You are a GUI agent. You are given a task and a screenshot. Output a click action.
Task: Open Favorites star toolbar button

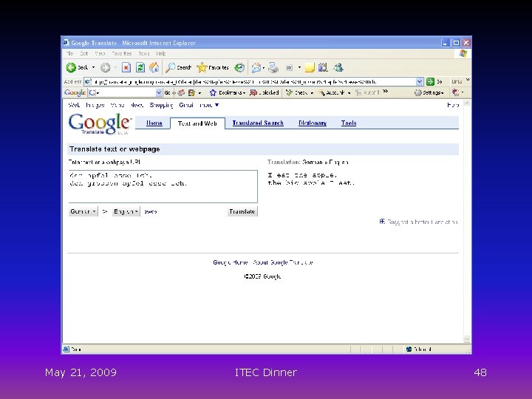213,67
